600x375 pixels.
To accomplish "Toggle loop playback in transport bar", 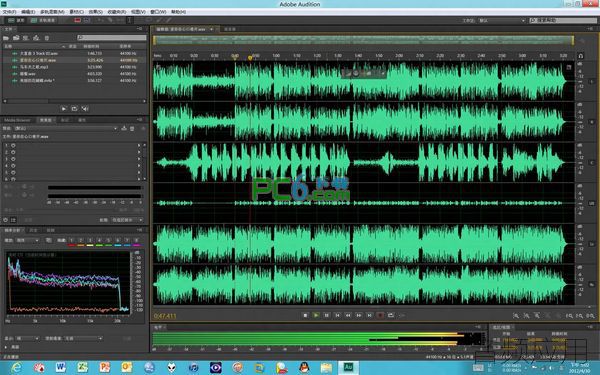I will coord(391,315).
